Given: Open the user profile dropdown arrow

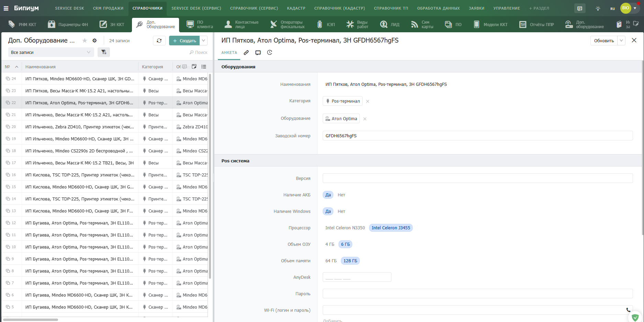Looking at the screenshot, I should [x=635, y=8].
